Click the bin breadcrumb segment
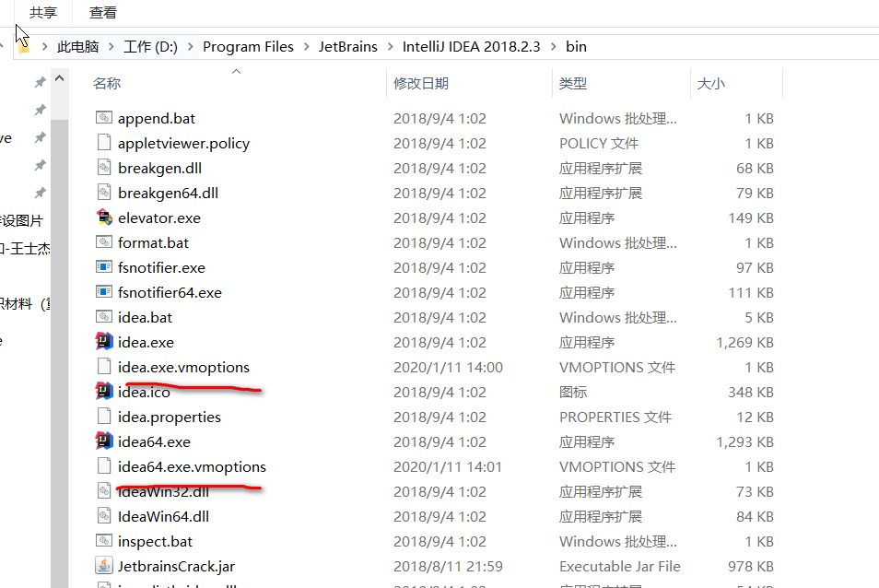The width and height of the screenshot is (879, 588). click(576, 46)
